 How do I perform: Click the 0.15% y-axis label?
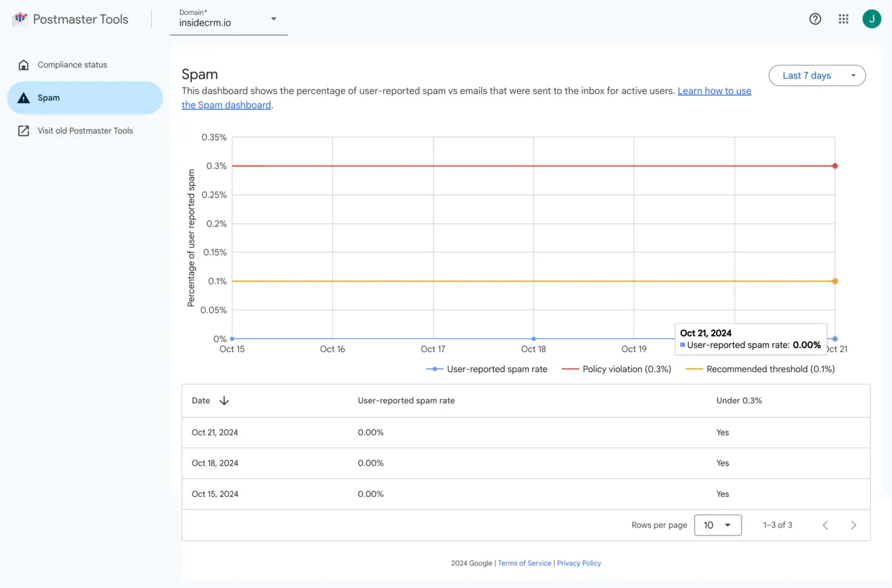click(x=214, y=253)
